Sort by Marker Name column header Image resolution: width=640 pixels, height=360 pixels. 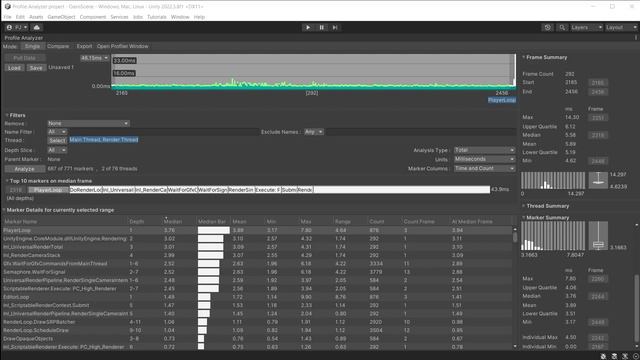pos(64,222)
